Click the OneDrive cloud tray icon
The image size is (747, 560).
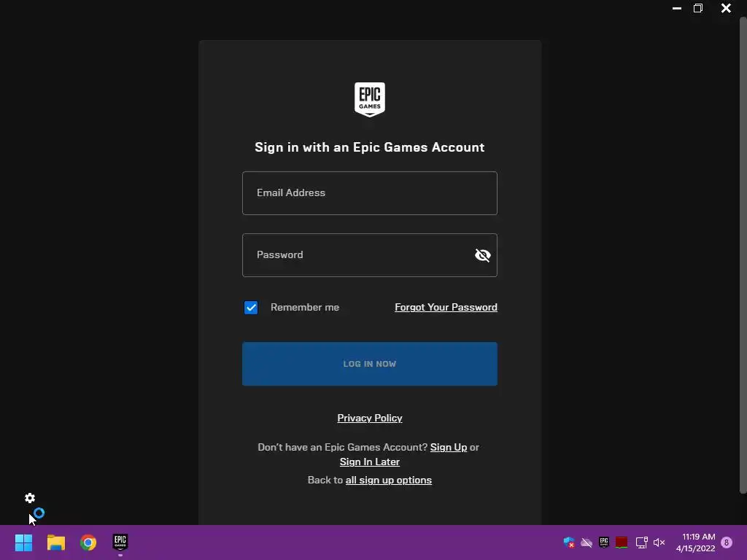point(587,542)
